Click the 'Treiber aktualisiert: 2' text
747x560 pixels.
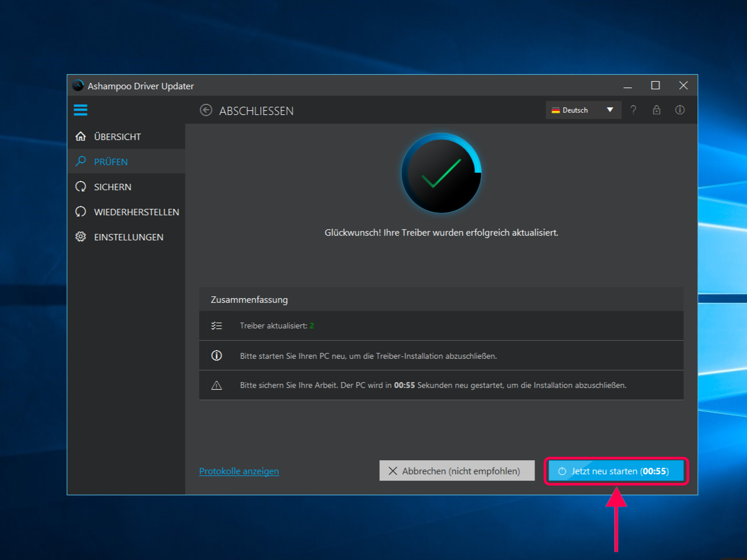tap(277, 325)
